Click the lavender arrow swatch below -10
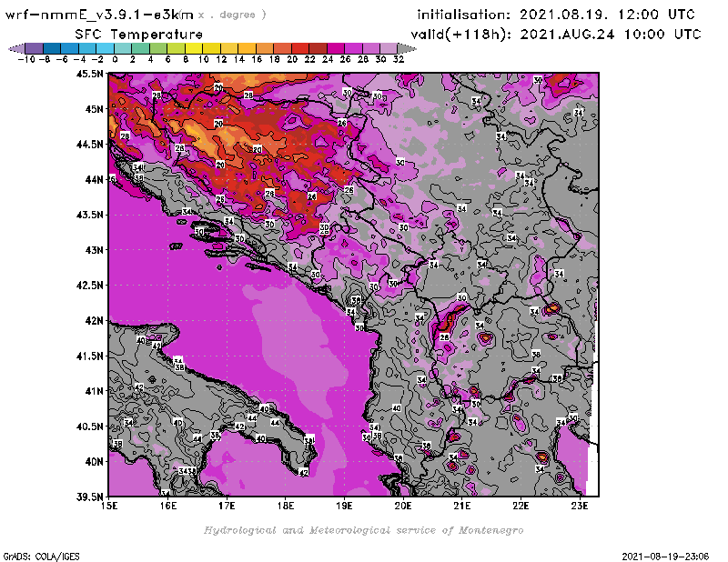Viewport: 728px width, 562px height. coord(17,48)
